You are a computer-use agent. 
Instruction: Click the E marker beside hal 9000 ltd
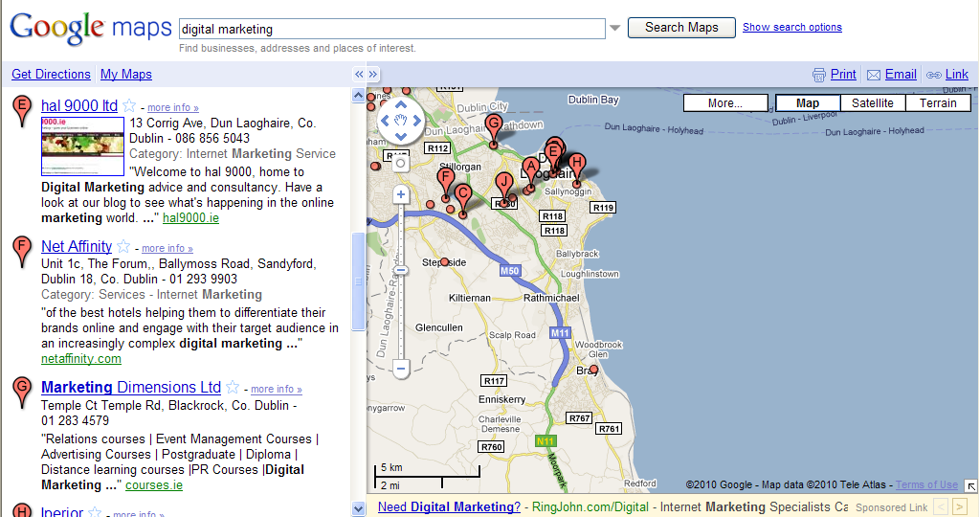(x=23, y=111)
